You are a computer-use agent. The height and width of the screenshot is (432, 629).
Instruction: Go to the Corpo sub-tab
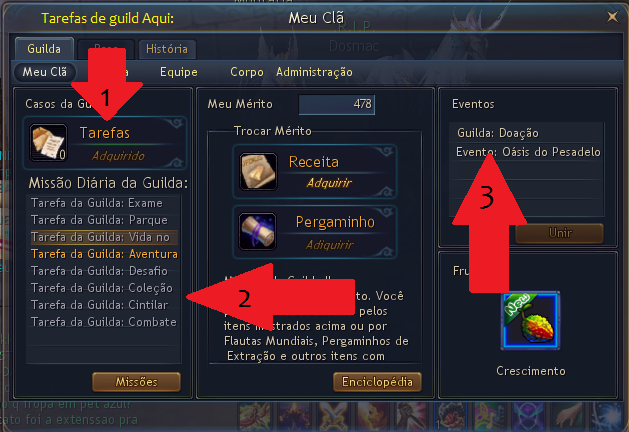click(x=247, y=72)
